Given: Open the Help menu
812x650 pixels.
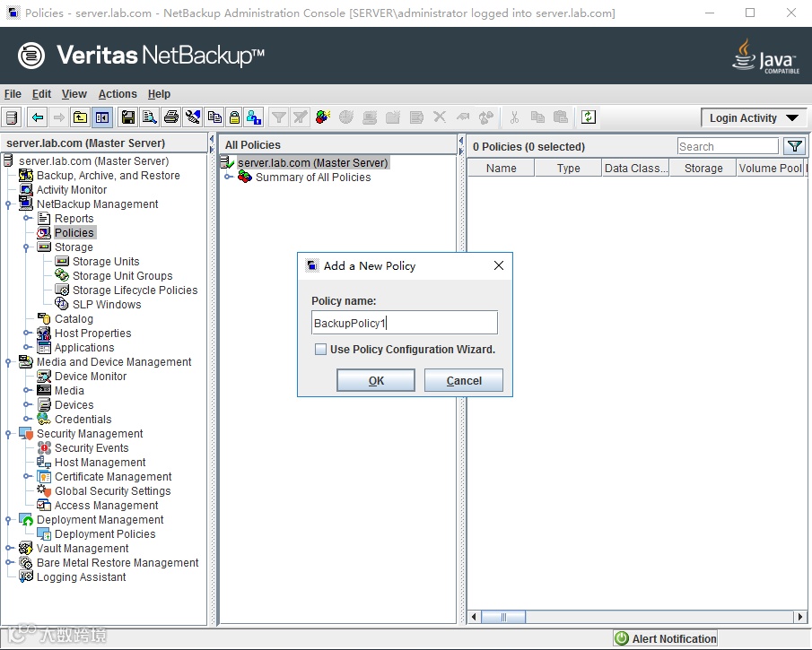Looking at the screenshot, I should click(x=159, y=94).
